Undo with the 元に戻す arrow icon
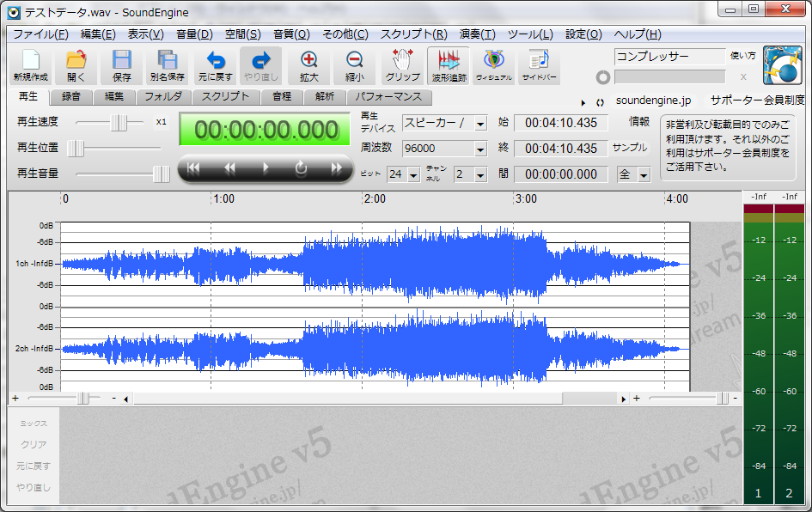 point(216,66)
